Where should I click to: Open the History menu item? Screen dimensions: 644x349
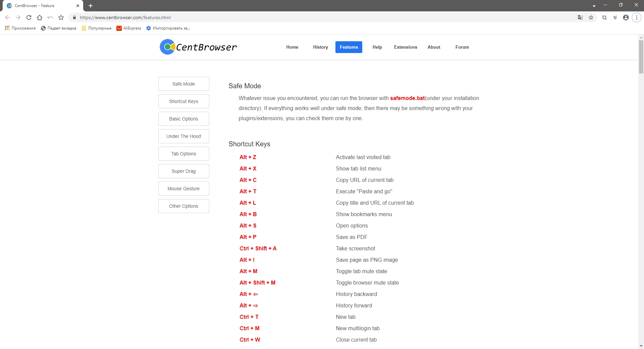point(320,47)
